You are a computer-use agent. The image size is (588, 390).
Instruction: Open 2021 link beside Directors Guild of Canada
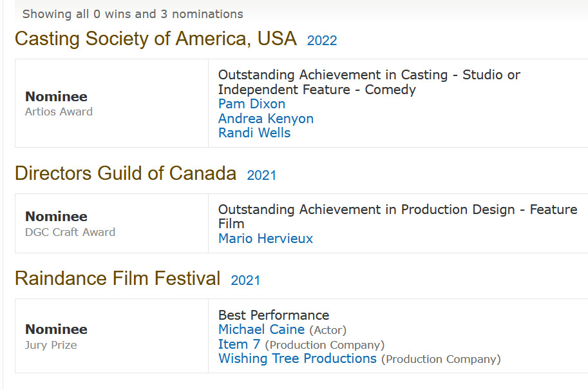coord(261,175)
